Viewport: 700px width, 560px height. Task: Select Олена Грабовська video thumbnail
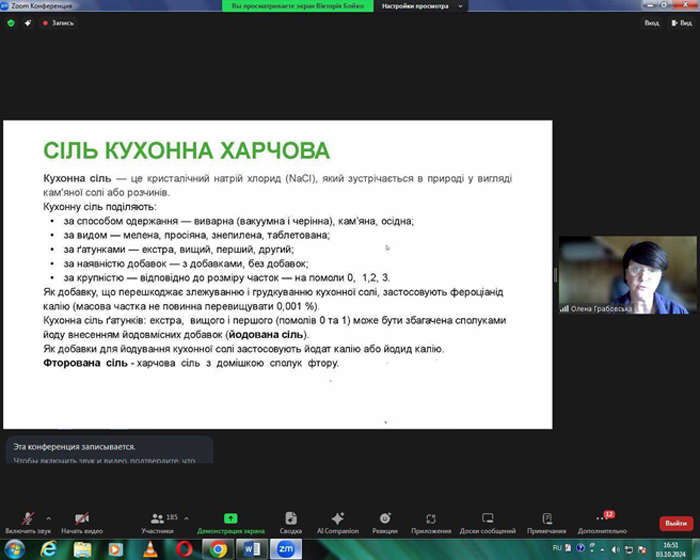tap(627, 275)
